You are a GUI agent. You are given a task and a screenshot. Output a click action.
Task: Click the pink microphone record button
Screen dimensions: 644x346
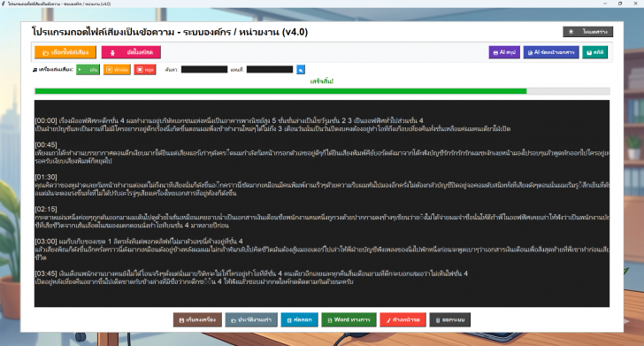(x=131, y=52)
